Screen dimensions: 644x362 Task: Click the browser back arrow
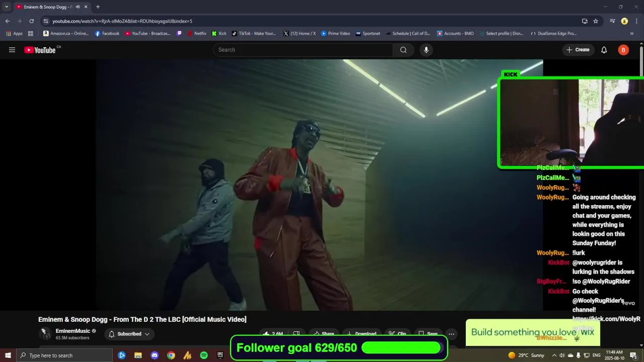coord(7,21)
